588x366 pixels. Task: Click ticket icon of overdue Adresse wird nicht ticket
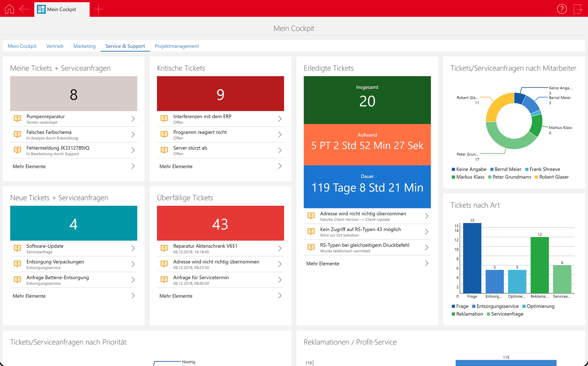pyautogui.click(x=164, y=264)
